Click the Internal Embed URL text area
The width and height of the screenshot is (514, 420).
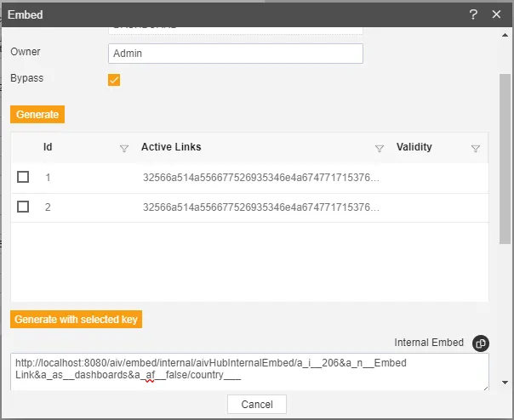249,372
